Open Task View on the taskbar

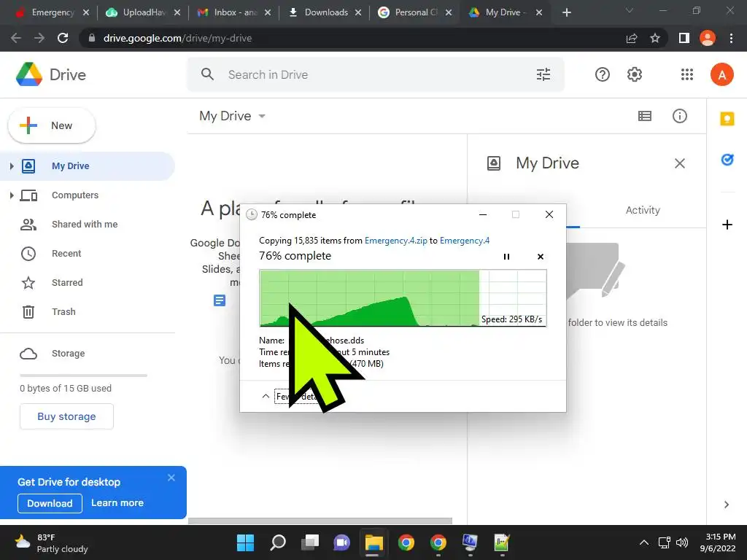pos(309,542)
